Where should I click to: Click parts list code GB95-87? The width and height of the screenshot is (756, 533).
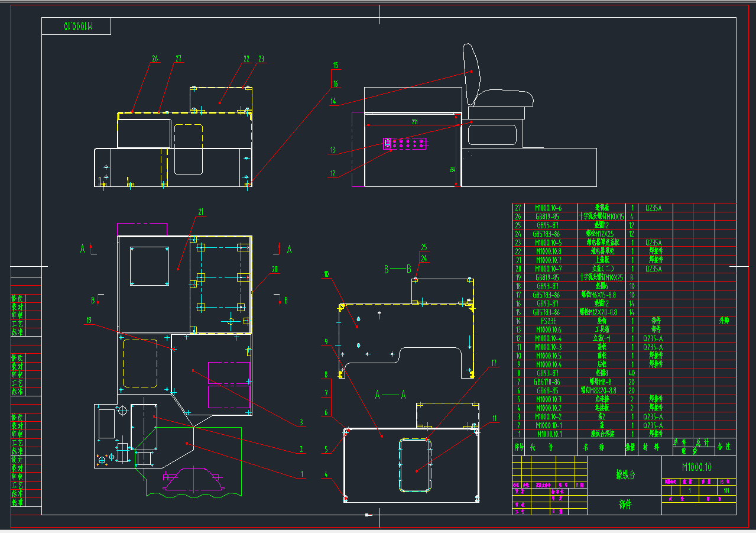tap(547, 225)
